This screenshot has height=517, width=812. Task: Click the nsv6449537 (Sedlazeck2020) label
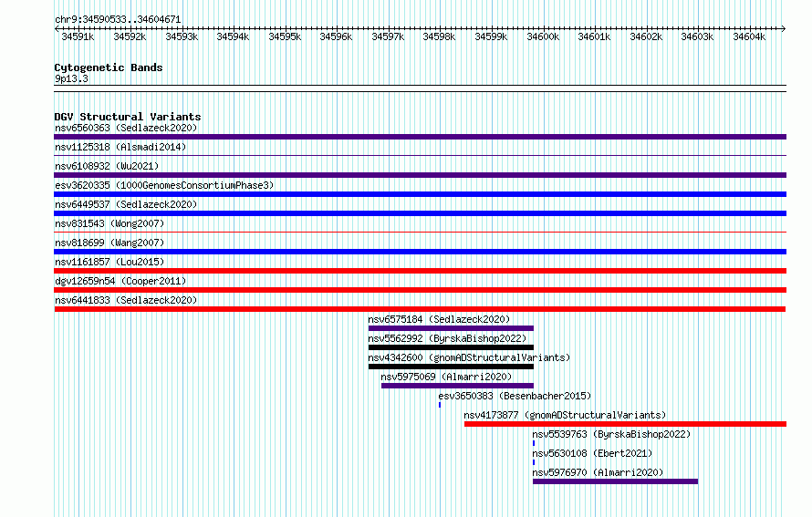pos(126,204)
